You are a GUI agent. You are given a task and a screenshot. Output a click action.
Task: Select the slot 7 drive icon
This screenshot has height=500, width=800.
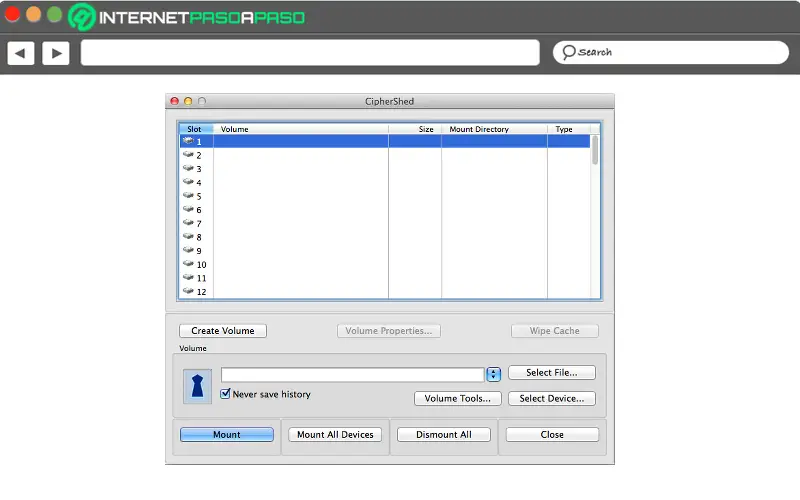(x=188, y=223)
